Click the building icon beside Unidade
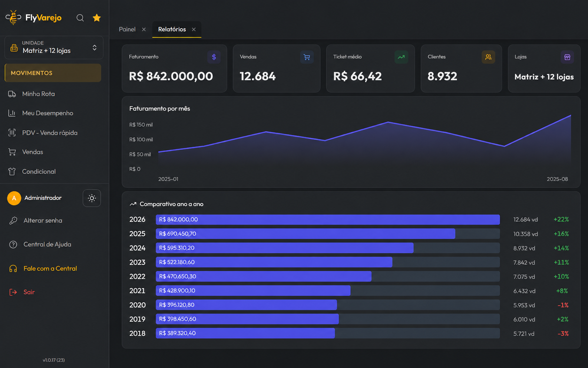Screen dimensions: 588x368 coord(14,47)
